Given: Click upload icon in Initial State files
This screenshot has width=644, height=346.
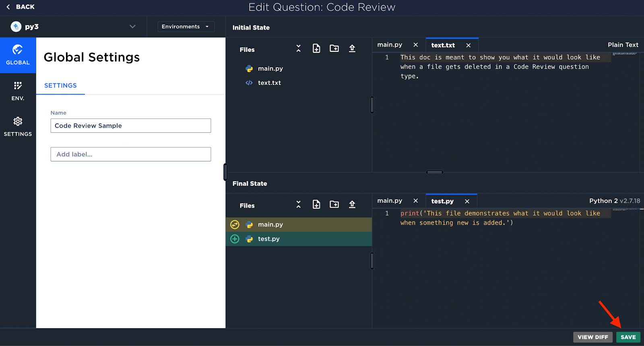Looking at the screenshot, I should coord(352,49).
